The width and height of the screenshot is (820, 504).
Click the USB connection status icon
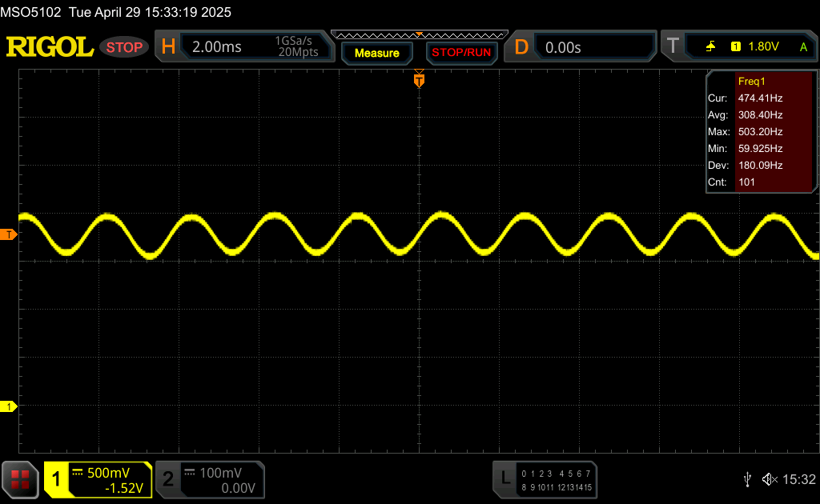click(x=747, y=479)
